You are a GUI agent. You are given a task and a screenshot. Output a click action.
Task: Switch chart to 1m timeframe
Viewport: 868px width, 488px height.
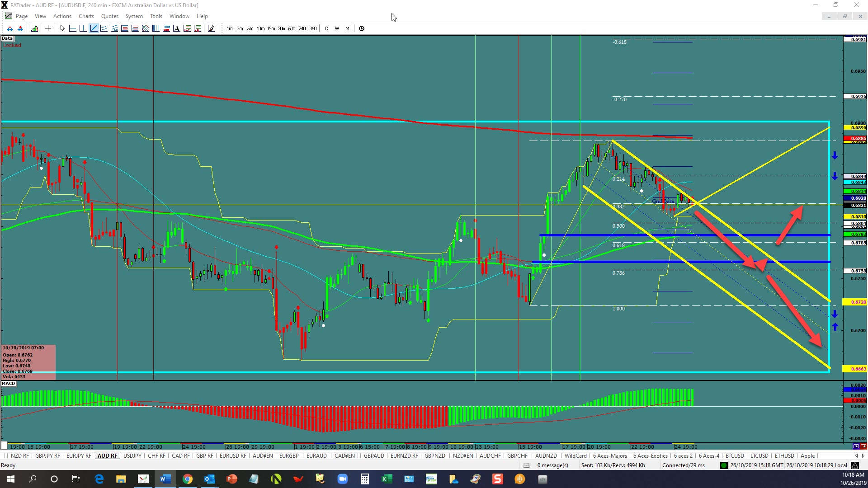pyautogui.click(x=230, y=28)
